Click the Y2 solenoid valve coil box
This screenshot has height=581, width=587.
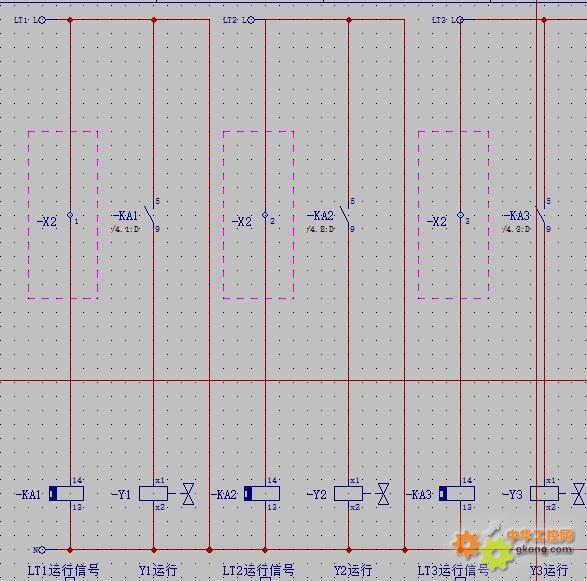348,493
